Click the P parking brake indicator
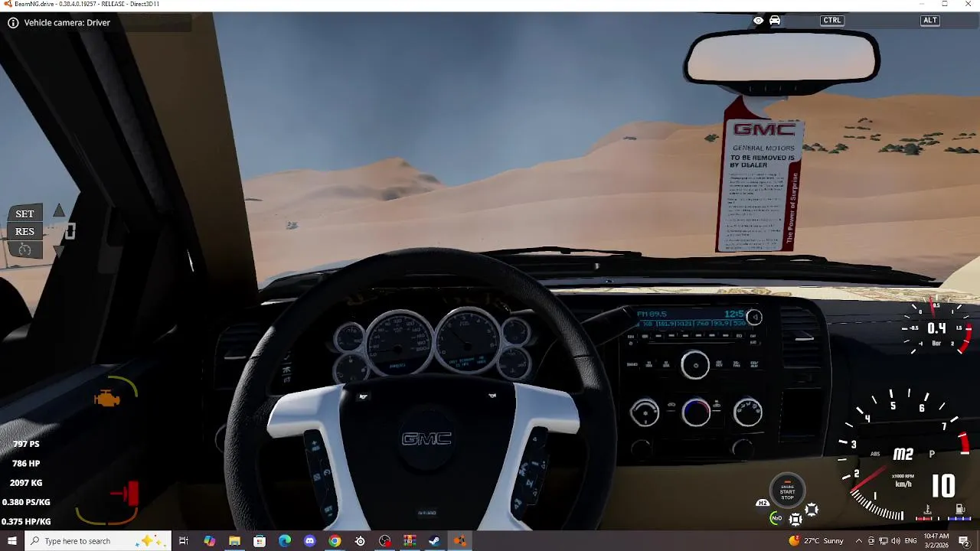Viewport: 980px width, 551px height. [x=932, y=454]
